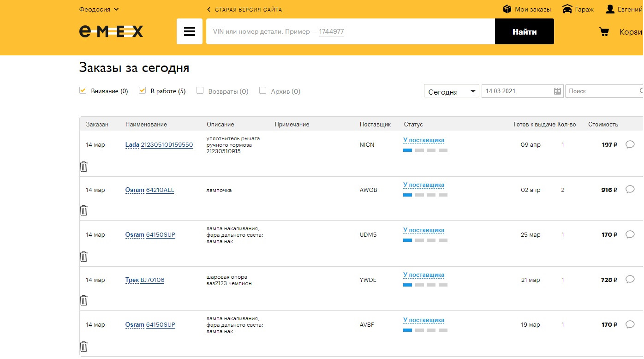Remove the Трек BJ70106 order via trash icon
Viewport: 644px width, 359px height.
[83, 300]
